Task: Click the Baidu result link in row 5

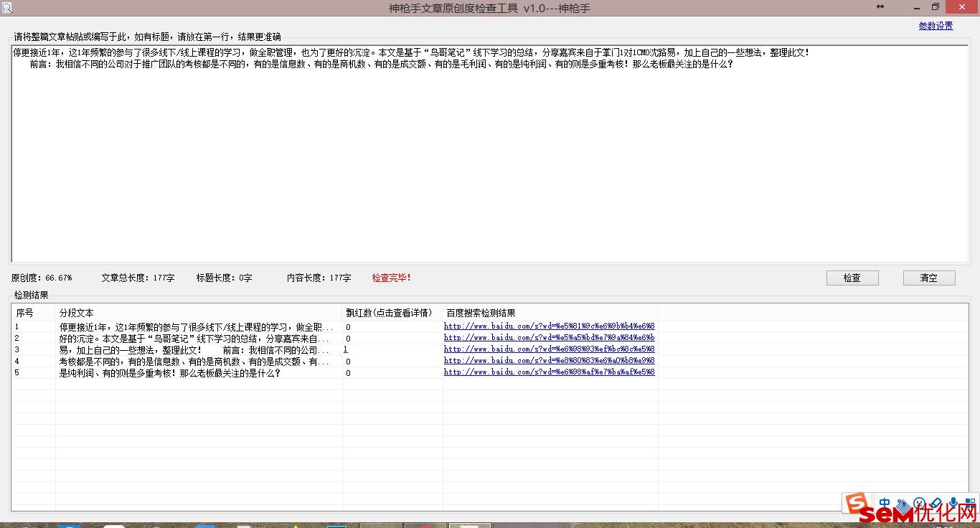Action: [549, 372]
